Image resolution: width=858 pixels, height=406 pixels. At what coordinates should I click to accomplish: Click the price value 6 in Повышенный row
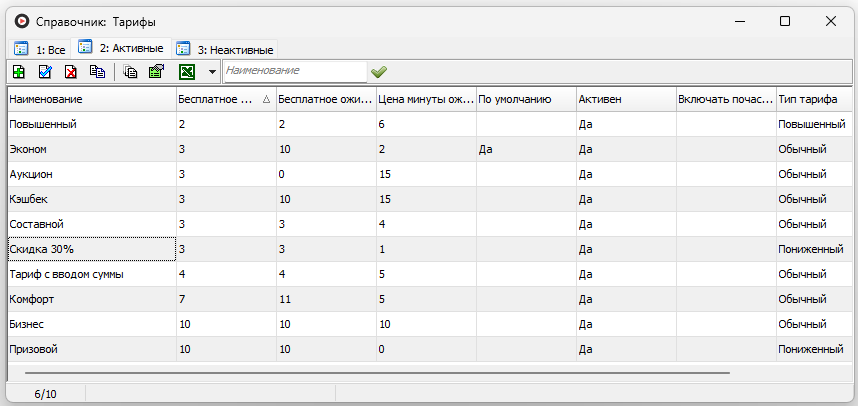[x=426, y=124]
